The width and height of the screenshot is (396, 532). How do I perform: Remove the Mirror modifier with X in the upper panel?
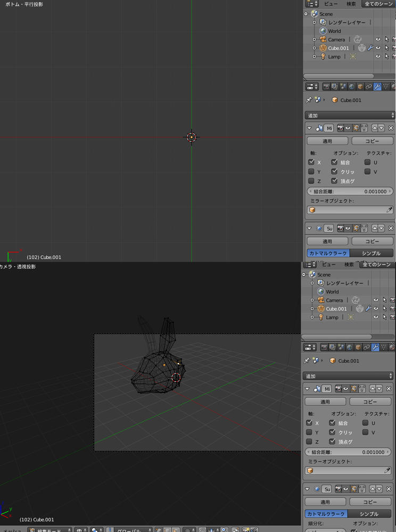[x=391, y=128]
